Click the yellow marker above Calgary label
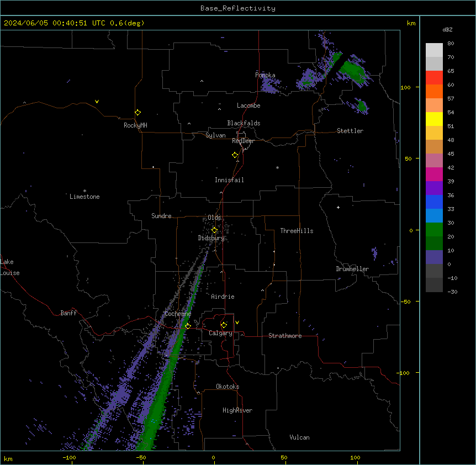 [224, 325]
